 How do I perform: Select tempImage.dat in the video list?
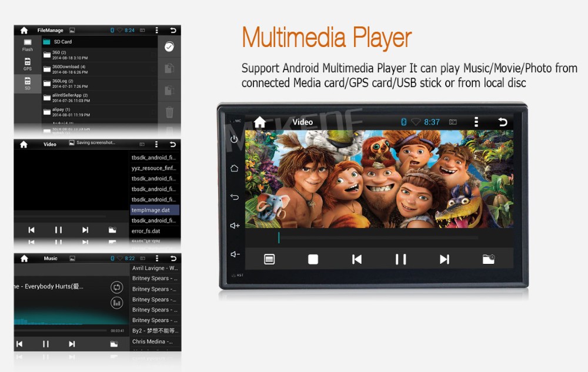[x=154, y=210]
